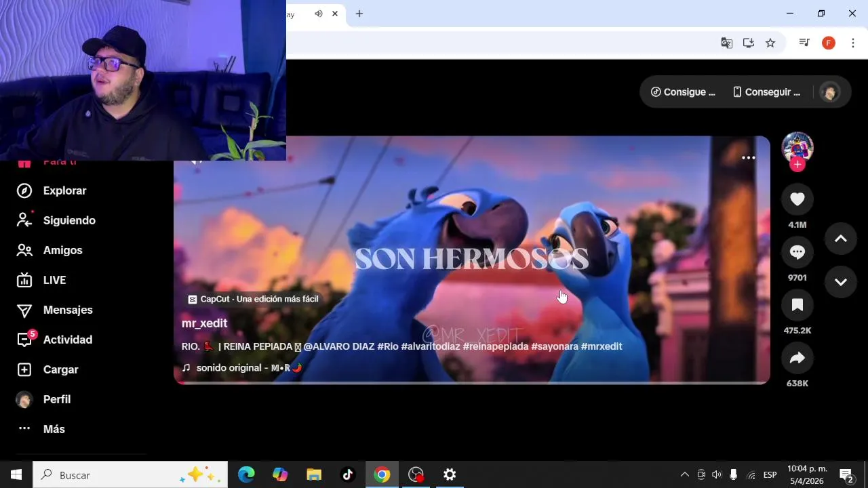Go to next video with down chevron
The height and width of the screenshot is (488, 868).
point(841,282)
